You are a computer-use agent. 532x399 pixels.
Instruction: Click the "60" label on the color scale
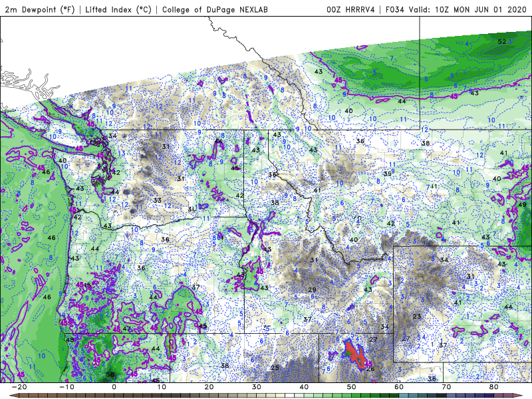(x=399, y=387)
